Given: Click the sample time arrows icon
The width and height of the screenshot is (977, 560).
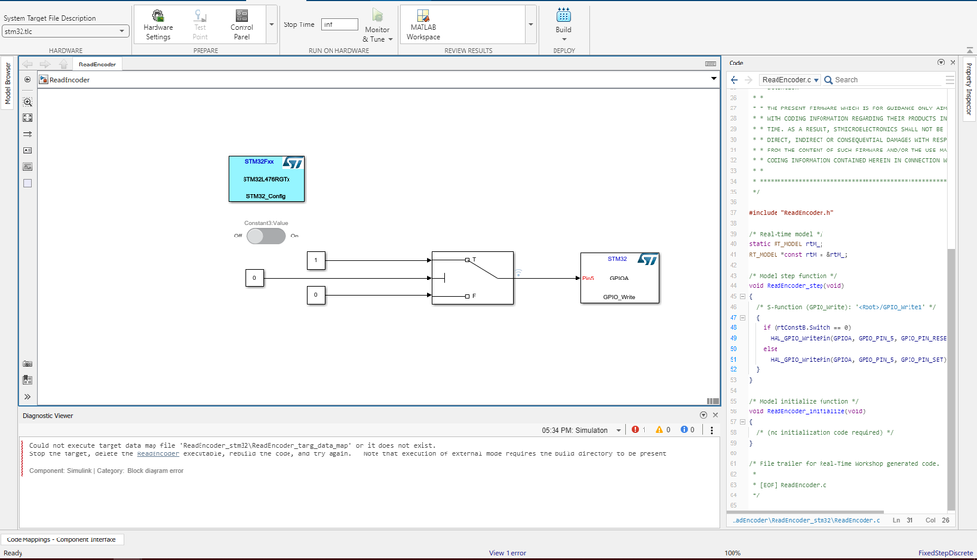Looking at the screenshot, I should pos(28,134).
